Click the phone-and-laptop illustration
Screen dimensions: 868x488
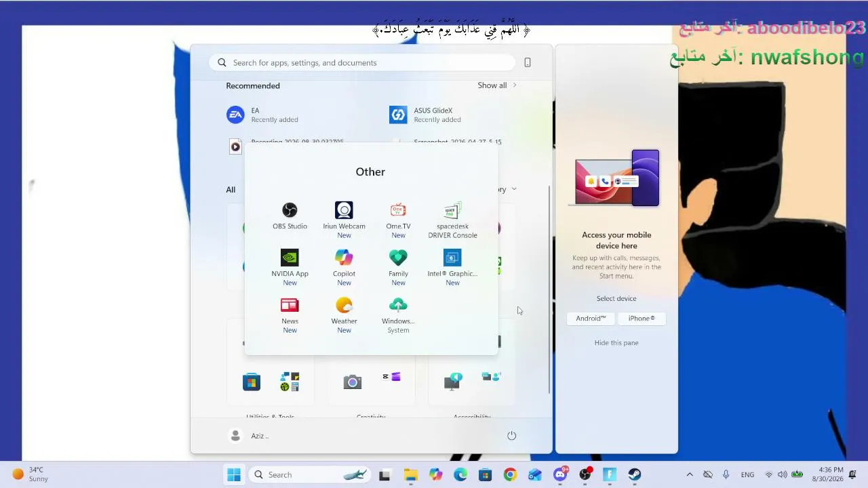[x=616, y=178]
